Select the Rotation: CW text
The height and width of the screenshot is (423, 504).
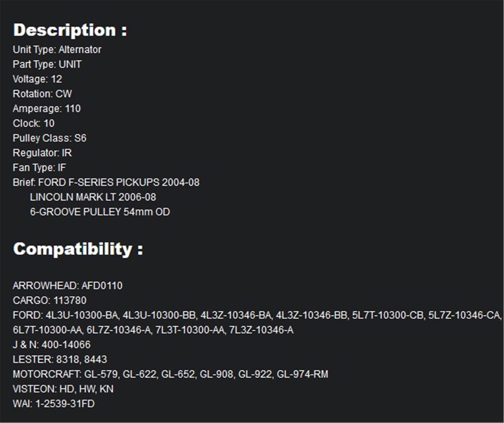click(42, 94)
